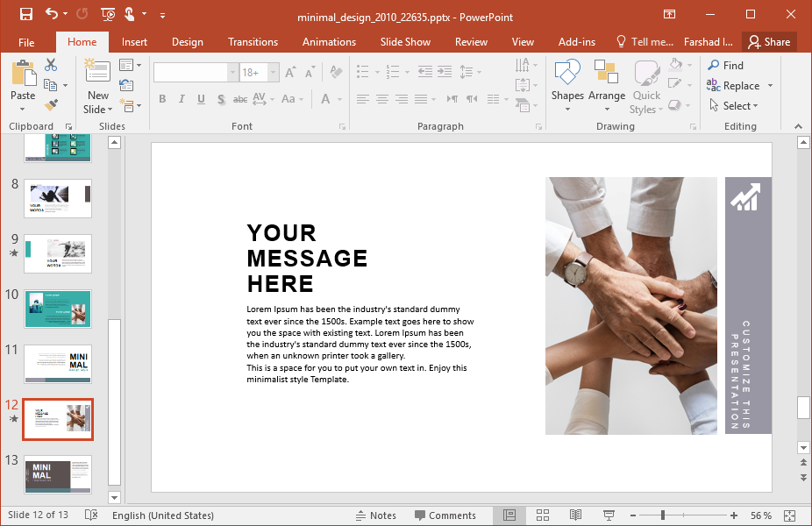Start Slide Show from status bar
812x526 pixels.
coord(609,515)
